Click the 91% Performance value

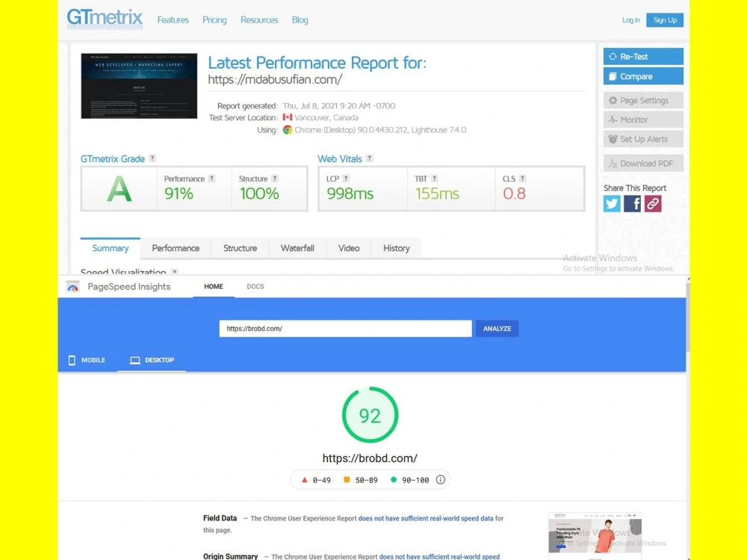[x=179, y=193]
